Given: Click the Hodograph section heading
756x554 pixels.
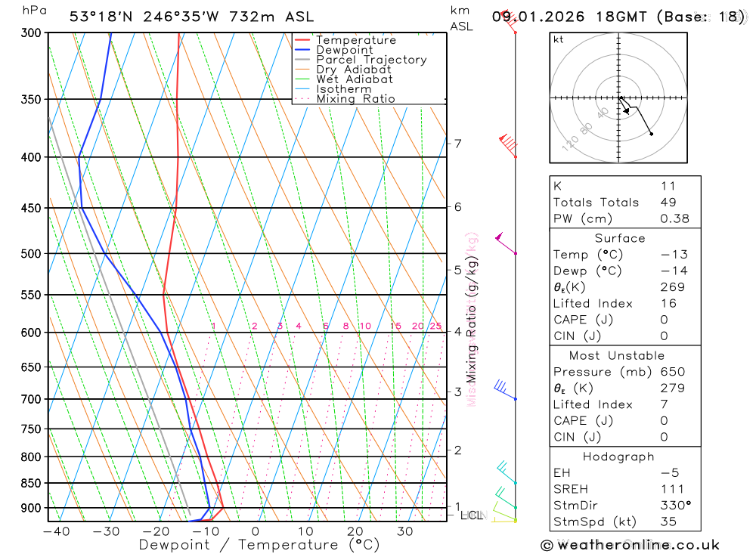Looking at the screenshot, I should coord(618,457).
